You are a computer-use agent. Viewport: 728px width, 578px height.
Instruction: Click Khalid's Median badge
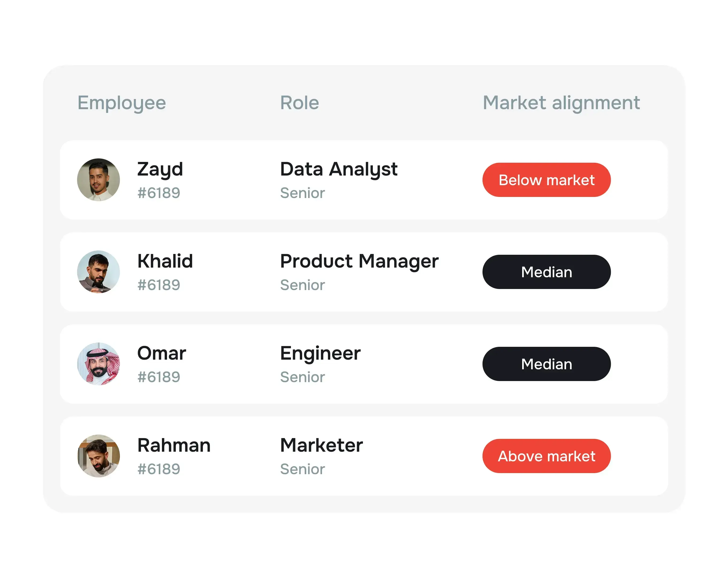[546, 272]
